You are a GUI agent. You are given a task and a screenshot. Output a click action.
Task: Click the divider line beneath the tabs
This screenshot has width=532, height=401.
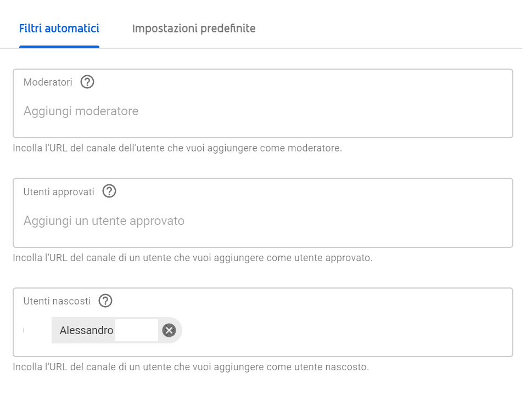(x=329, y=48)
